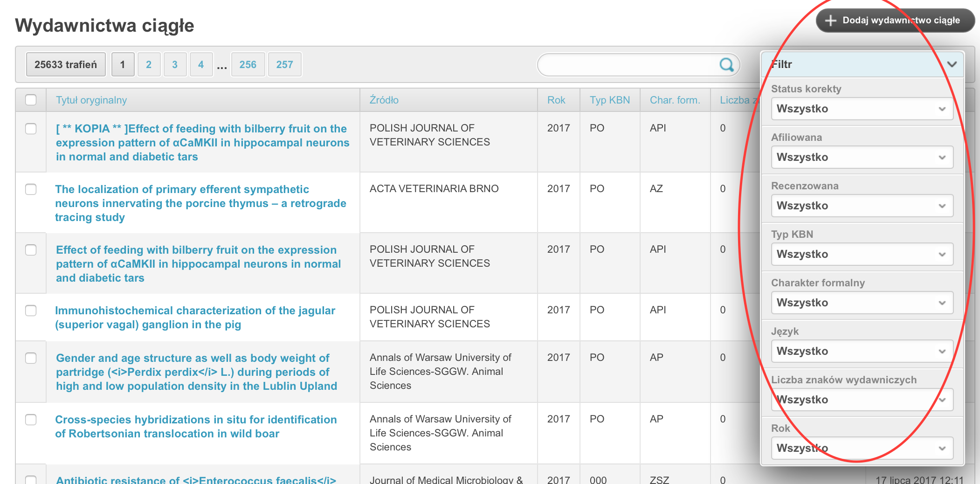Sort table by Rok column header
980x484 pixels.
coord(556,100)
